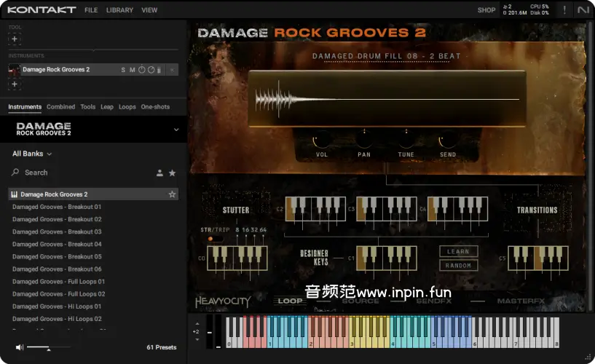Image resolution: width=595 pixels, height=364 pixels.
Task: Expand the All Banks dropdown
Action: [x=32, y=154]
